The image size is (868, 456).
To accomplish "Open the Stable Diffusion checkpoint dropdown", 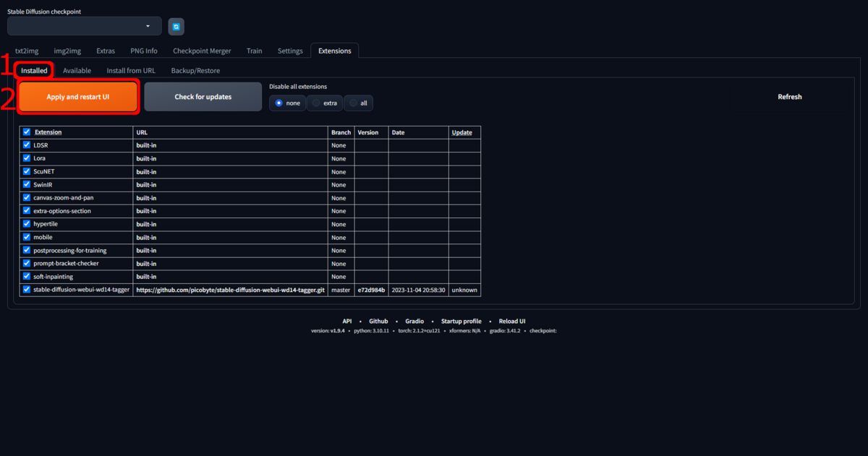I will (x=85, y=26).
